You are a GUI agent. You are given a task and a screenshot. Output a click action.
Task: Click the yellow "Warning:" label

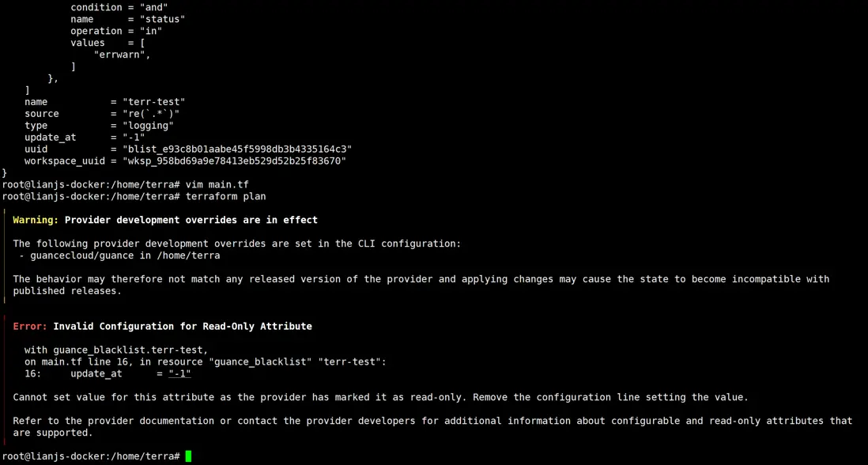[x=36, y=220]
